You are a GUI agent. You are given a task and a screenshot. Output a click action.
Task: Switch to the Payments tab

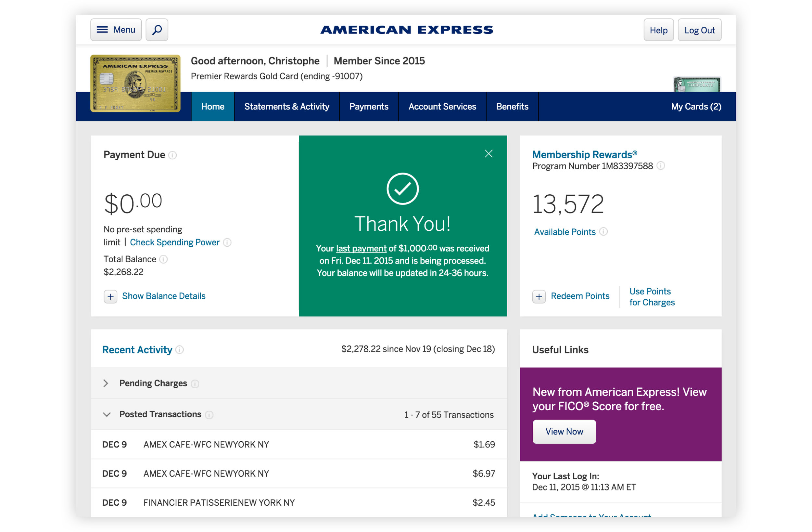(369, 107)
